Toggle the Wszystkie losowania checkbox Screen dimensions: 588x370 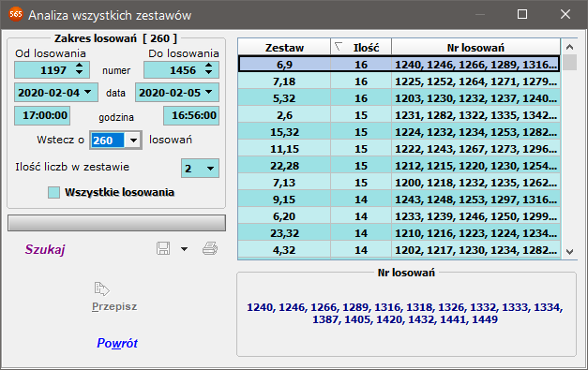click(x=53, y=192)
